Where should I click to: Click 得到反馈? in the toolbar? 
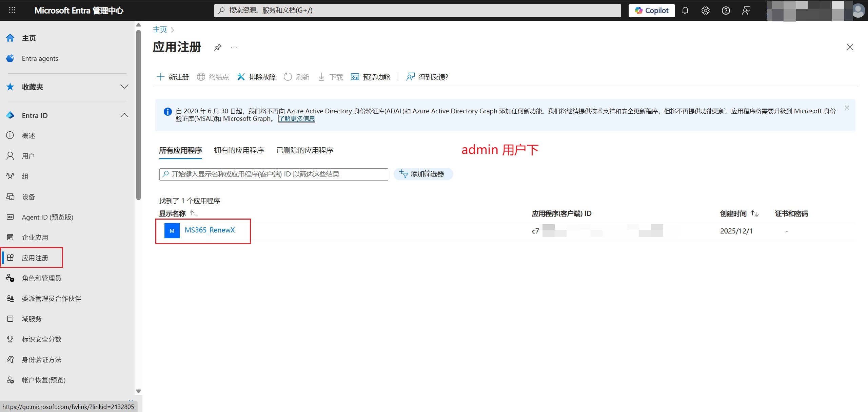427,77
